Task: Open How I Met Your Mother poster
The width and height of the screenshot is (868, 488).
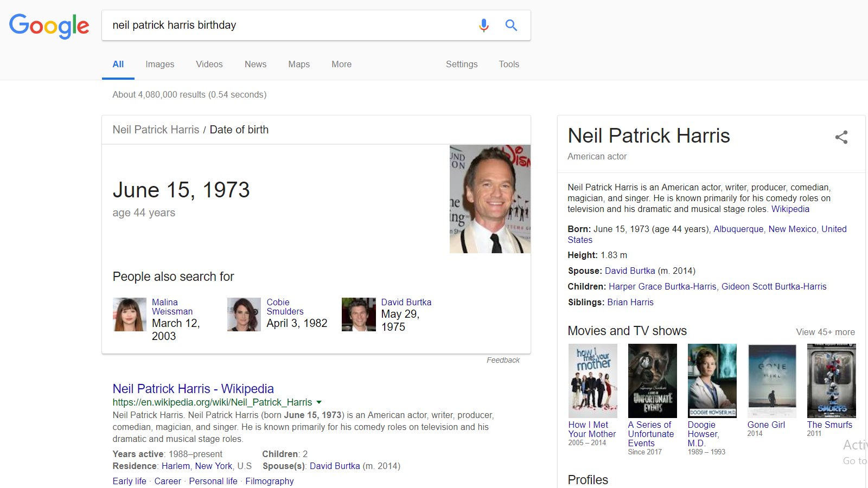Action: pos(593,381)
